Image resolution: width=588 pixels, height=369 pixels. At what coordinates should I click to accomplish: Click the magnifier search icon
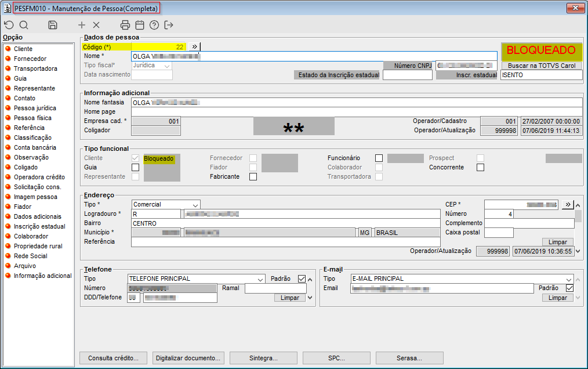coord(24,25)
